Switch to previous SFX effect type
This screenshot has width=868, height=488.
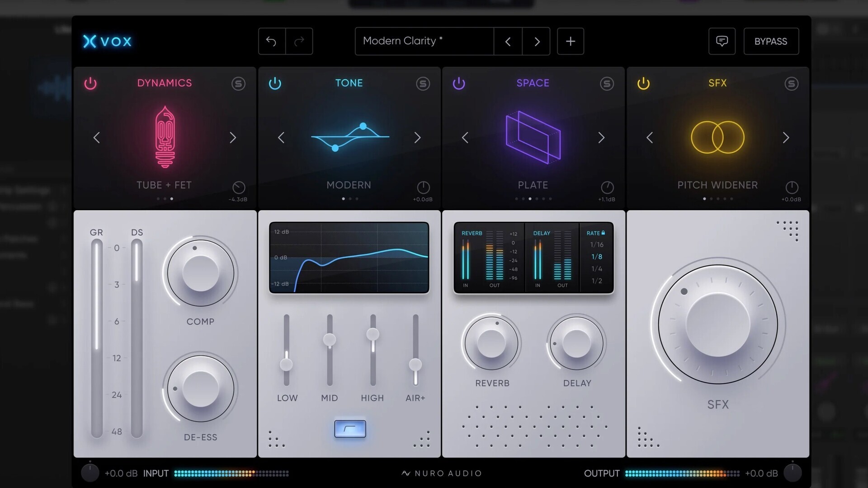coord(650,137)
